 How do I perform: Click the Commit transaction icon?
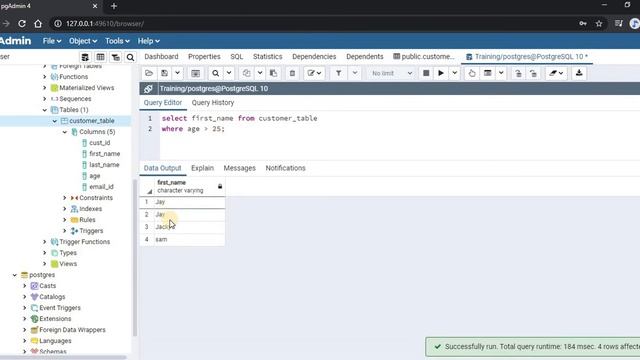pos(518,73)
